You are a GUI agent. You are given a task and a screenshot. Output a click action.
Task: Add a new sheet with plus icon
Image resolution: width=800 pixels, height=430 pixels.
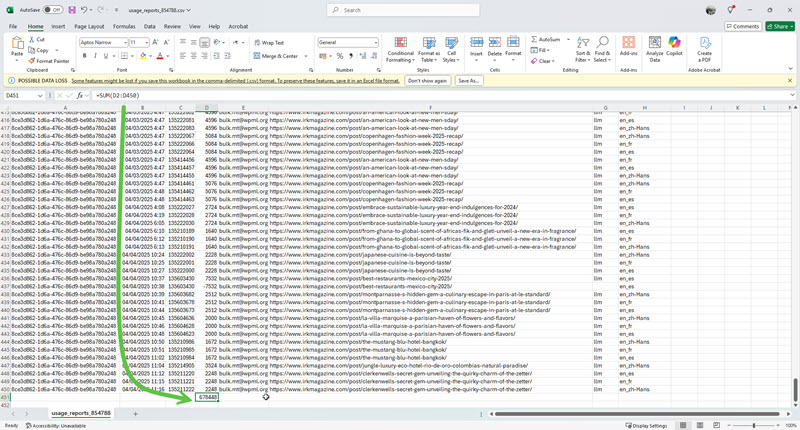point(135,414)
